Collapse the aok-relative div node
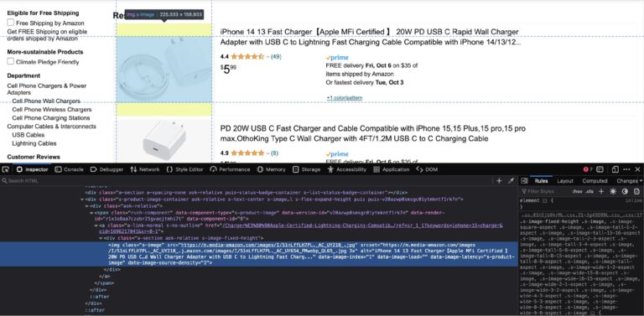Viewport: 644px width, 316px height. click(87, 206)
